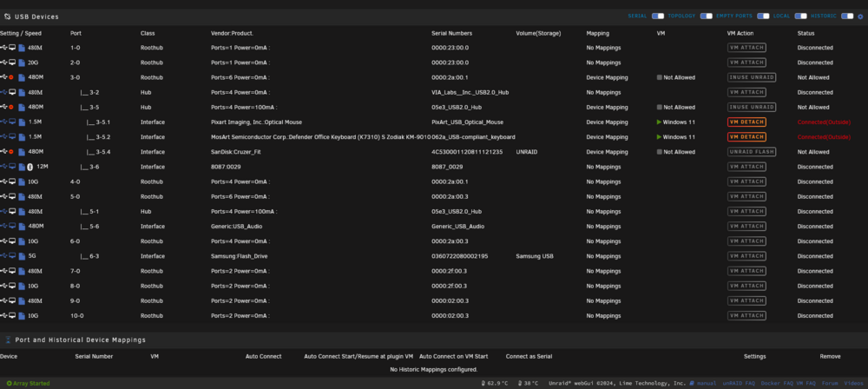Viewport: 868px width, 389px height.
Task: Click monitor icon on port 7-0 row
Action: click(x=12, y=271)
